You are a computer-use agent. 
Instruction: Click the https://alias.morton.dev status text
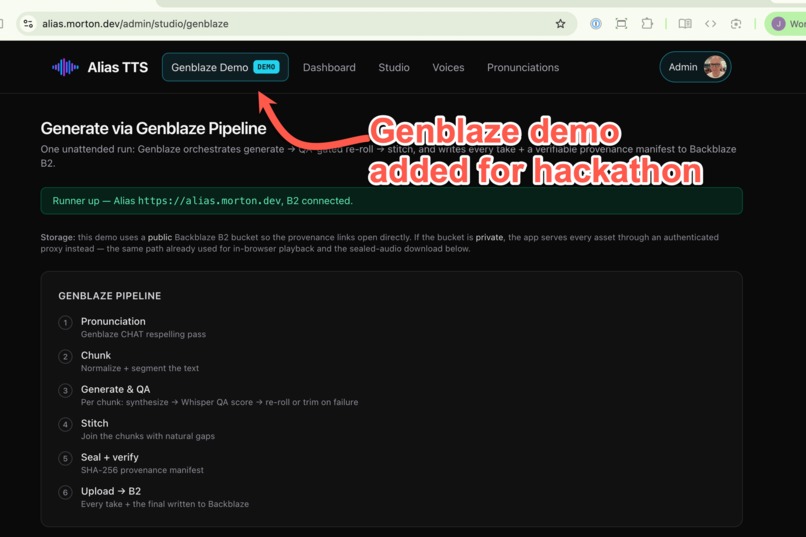coord(209,201)
